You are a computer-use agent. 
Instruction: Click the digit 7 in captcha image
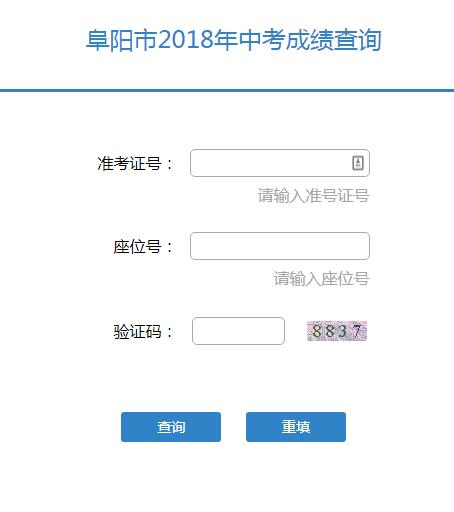click(x=357, y=331)
